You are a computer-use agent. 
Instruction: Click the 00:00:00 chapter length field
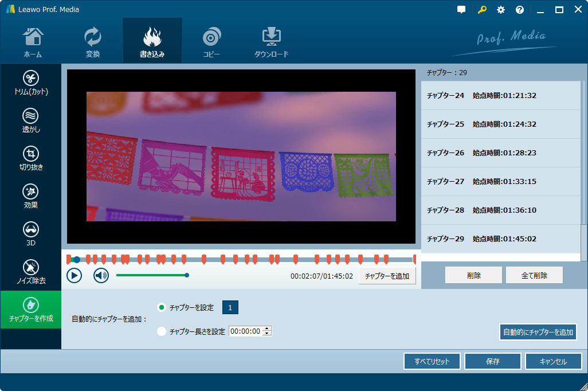point(246,331)
